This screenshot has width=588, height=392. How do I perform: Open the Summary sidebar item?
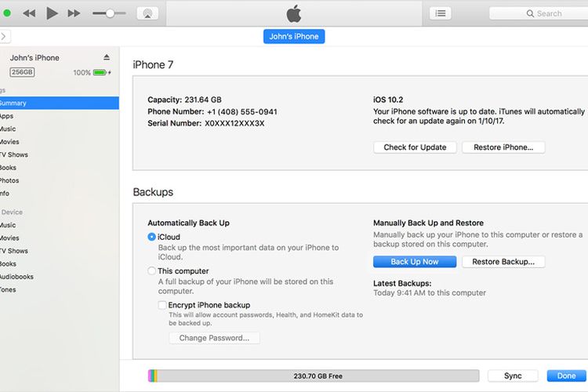click(x=60, y=103)
